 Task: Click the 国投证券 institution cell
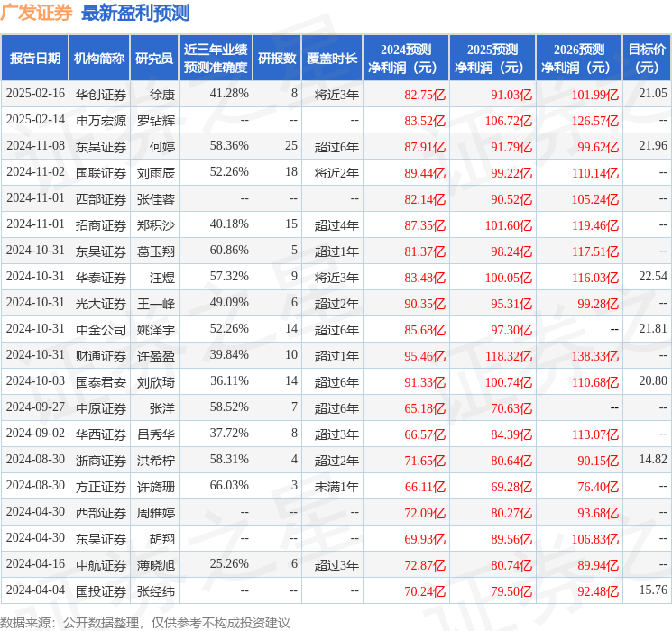pyautogui.click(x=101, y=590)
